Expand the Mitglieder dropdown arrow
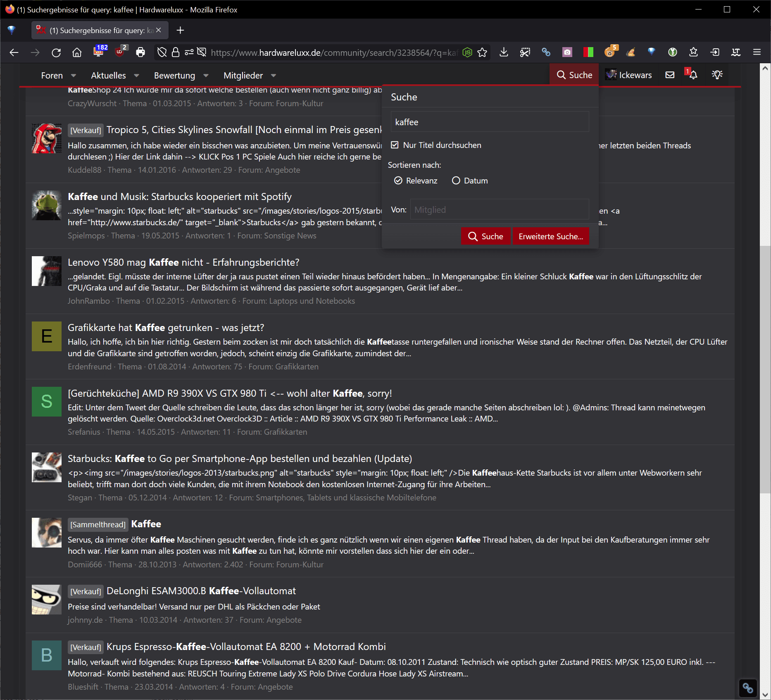 click(x=274, y=76)
